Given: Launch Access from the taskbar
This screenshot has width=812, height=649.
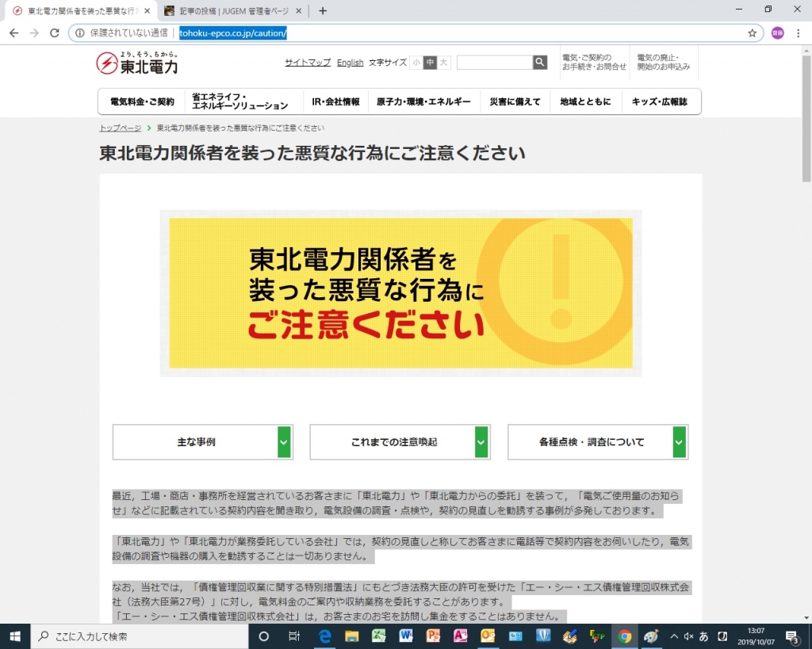Looking at the screenshot, I should pos(461,636).
